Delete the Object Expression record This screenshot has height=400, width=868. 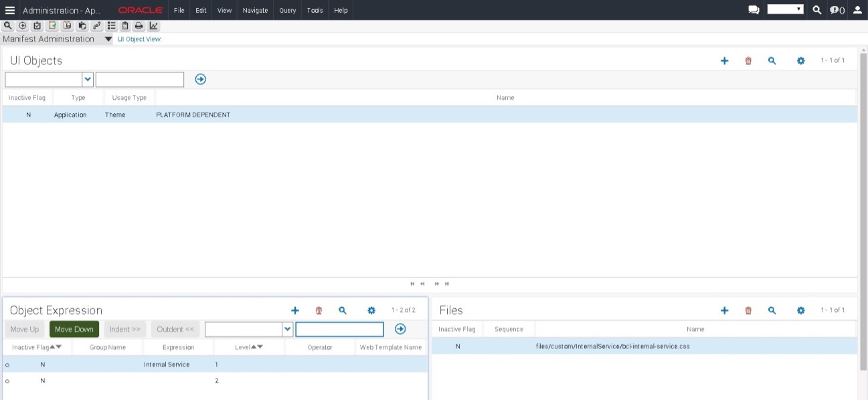click(319, 311)
